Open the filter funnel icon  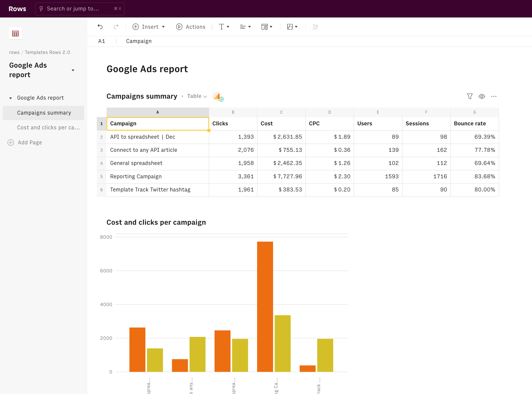(470, 96)
